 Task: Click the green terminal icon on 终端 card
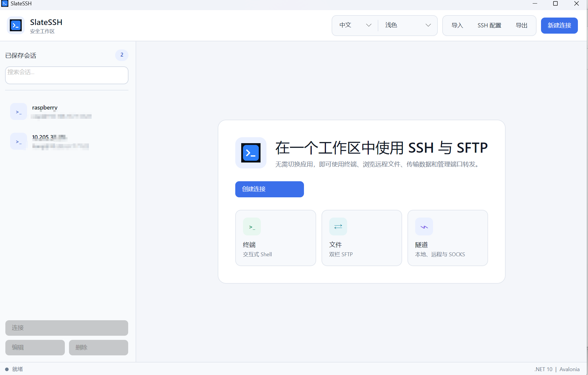(x=252, y=226)
